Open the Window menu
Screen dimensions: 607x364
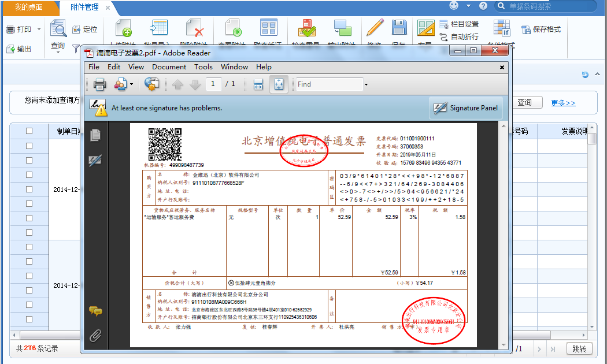point(234,67)
